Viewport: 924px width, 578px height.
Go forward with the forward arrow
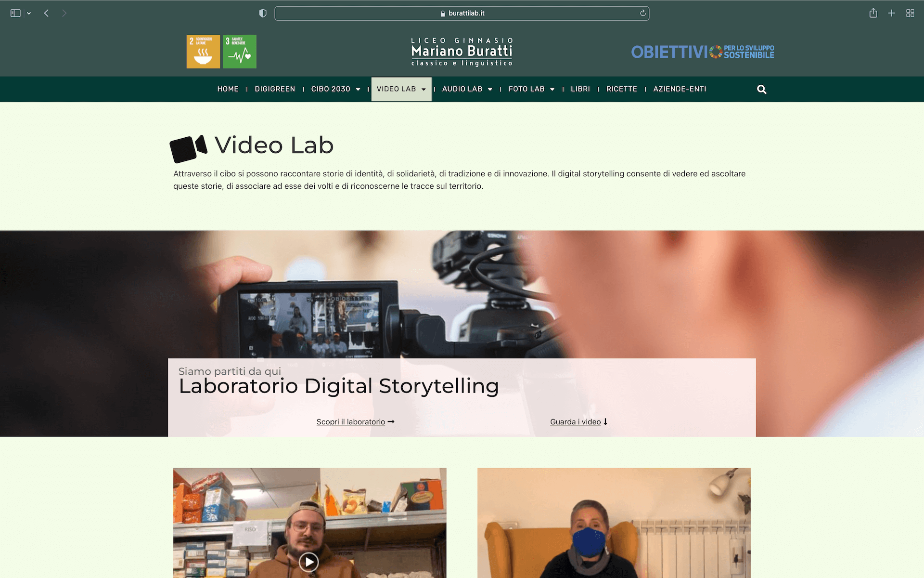[64, 13]
